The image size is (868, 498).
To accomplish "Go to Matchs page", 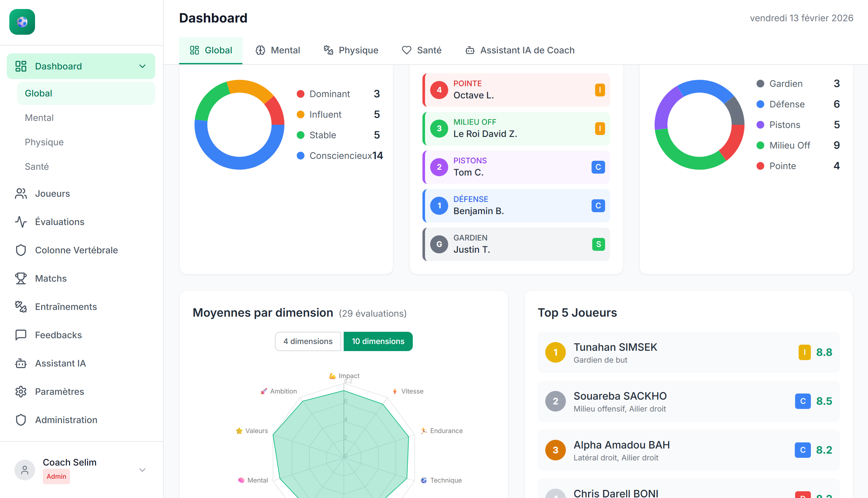I will click(81, 278).
